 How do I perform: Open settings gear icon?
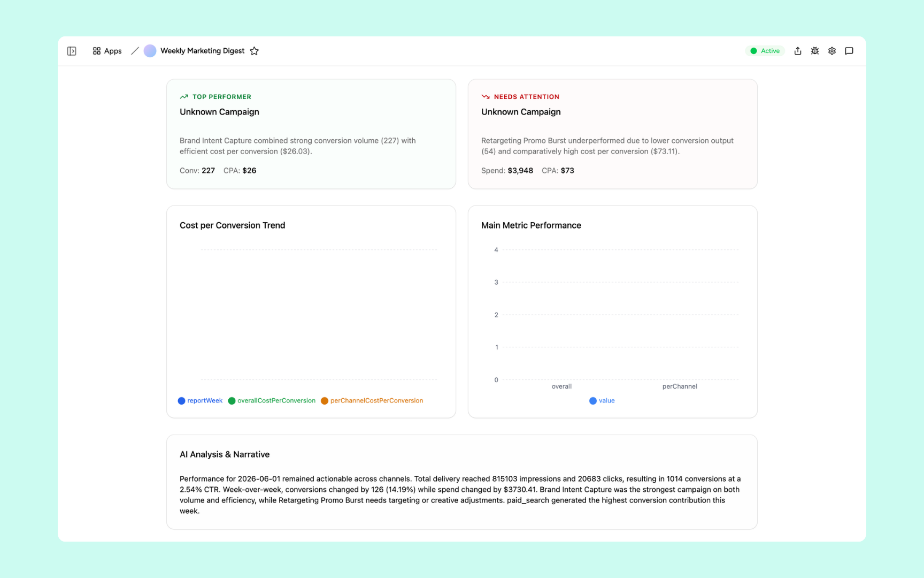point(832,51)
